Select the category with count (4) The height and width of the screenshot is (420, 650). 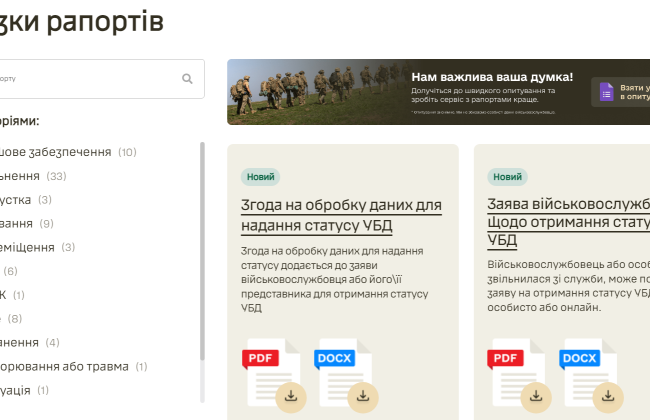coord(30,343)
